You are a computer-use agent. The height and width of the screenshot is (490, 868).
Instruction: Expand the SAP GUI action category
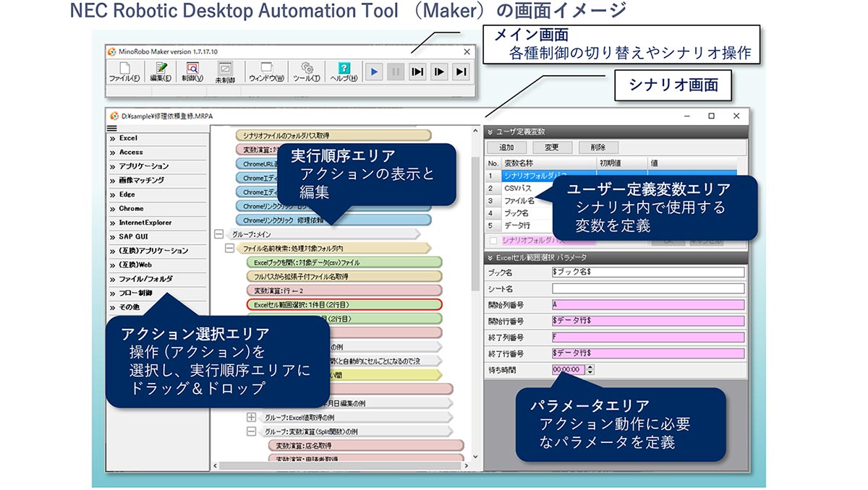[156, 237]
